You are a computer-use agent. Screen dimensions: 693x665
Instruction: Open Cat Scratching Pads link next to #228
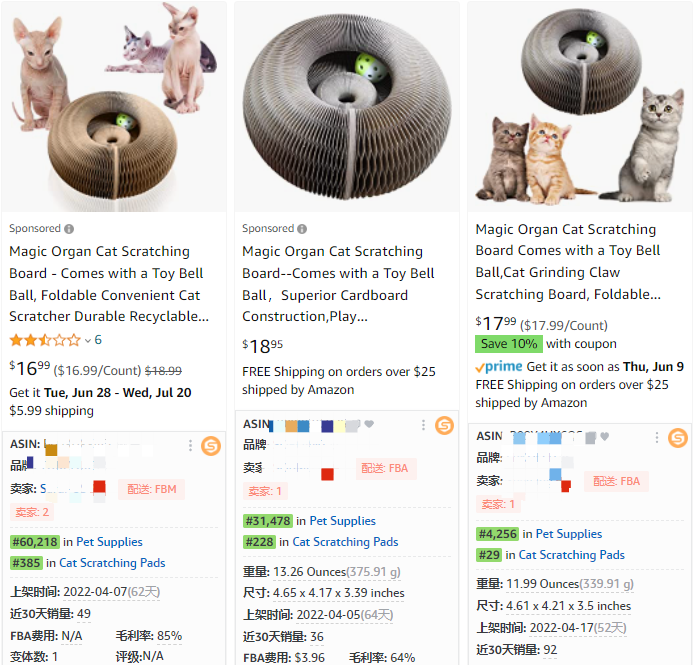coord(345,542)
